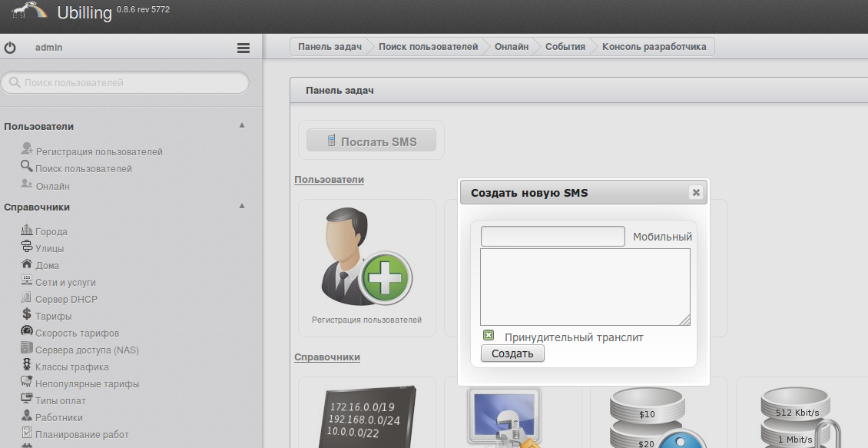Click the Ubilling unicorn logo
The width and height of the screenshot is (868, 448).
(28, 10)
